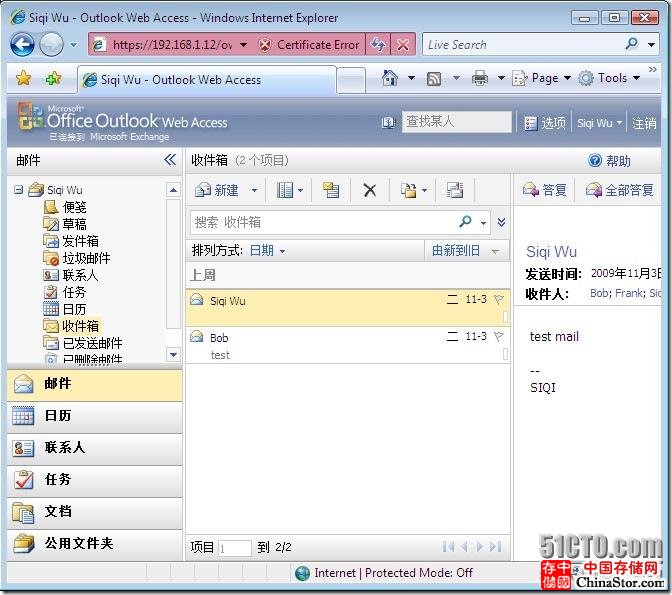Screen dimensions: 672x595
Task: Open 联系人 folder in tree
Action: coord(71,275)
